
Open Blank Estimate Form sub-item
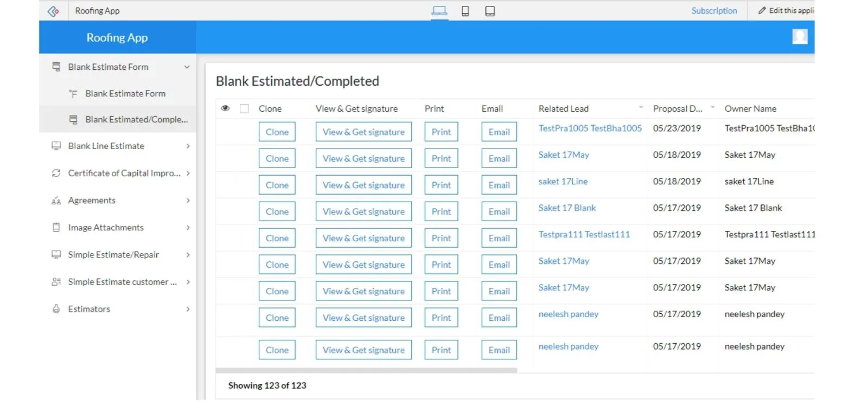click(118, 93)
